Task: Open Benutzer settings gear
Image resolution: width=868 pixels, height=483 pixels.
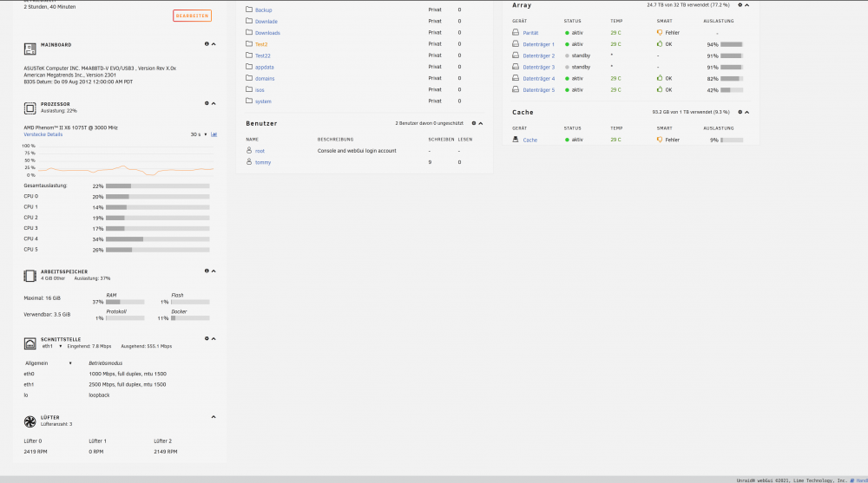Action: coord(473,123)
